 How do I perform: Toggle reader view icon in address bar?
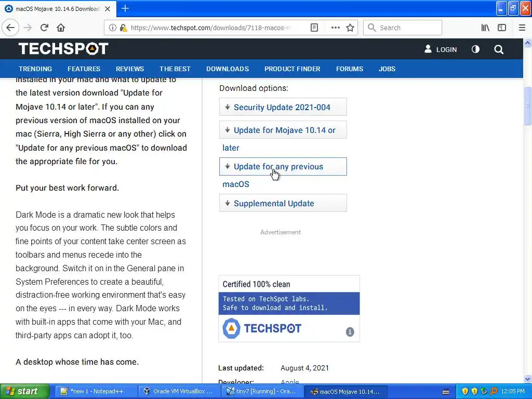(x=314, y=28)
